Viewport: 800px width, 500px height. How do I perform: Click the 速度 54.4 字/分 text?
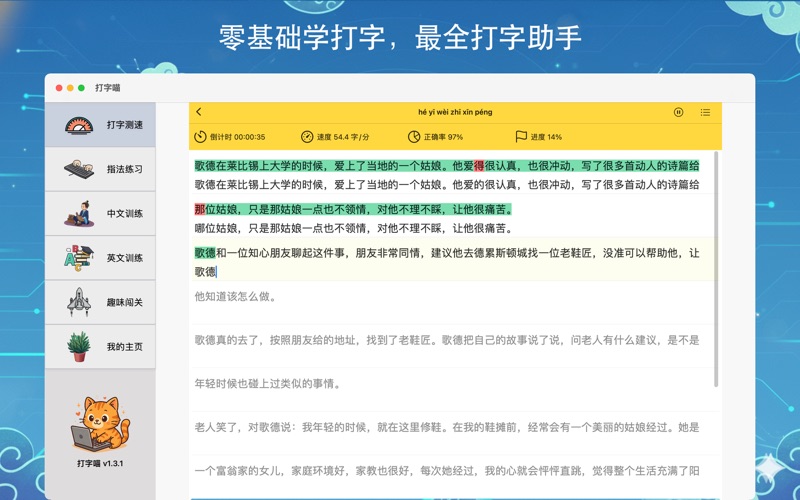[343, 137]
